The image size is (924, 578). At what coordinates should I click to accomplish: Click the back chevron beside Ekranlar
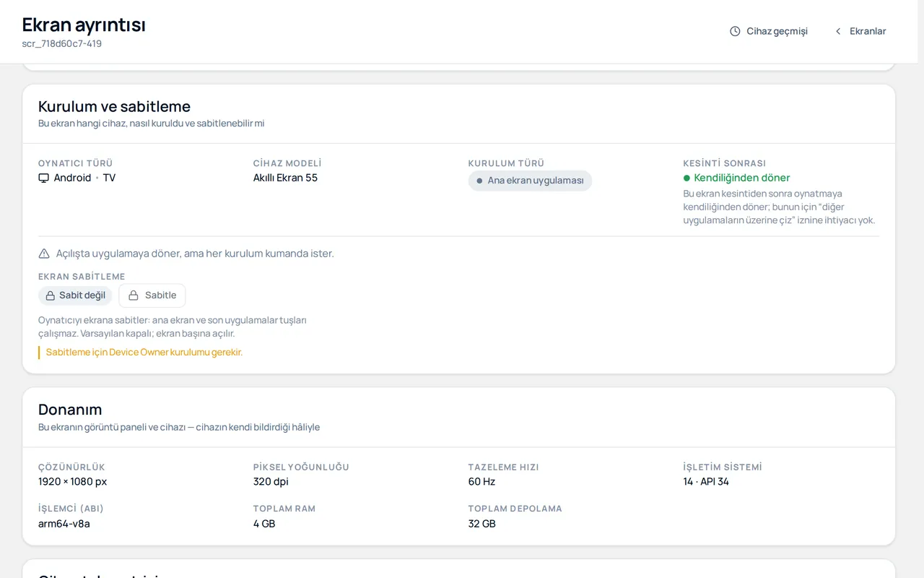coord(838,31)
